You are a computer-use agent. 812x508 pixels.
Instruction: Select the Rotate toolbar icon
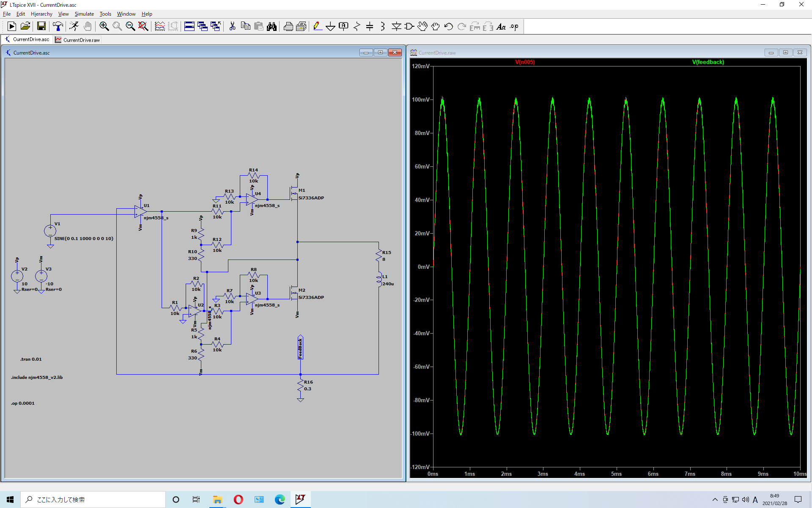click(x=475, y=27)
